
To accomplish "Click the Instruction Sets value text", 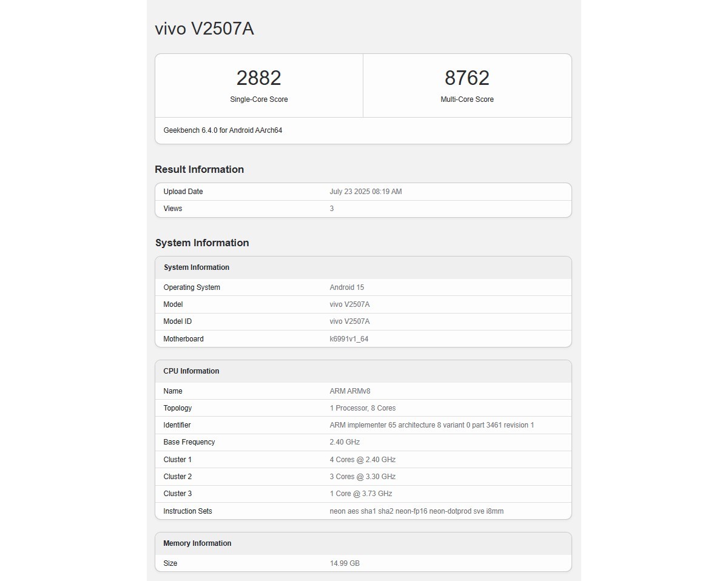I will pyautogui.click(x=416, y=511).
